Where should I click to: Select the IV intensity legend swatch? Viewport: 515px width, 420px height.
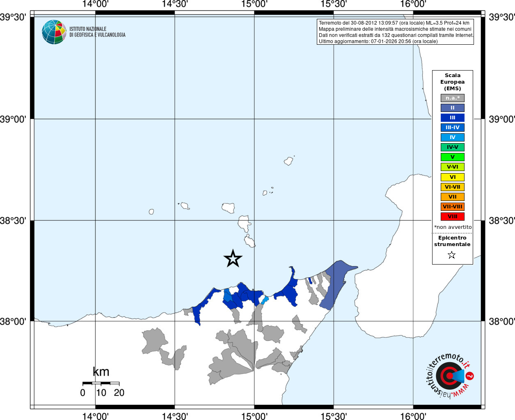453,137
